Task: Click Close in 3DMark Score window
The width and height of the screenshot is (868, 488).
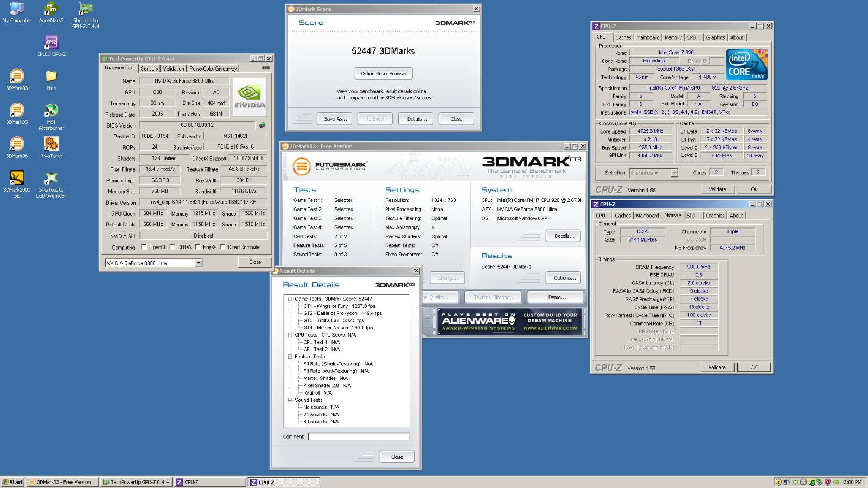Action: [x=456, y=119]
